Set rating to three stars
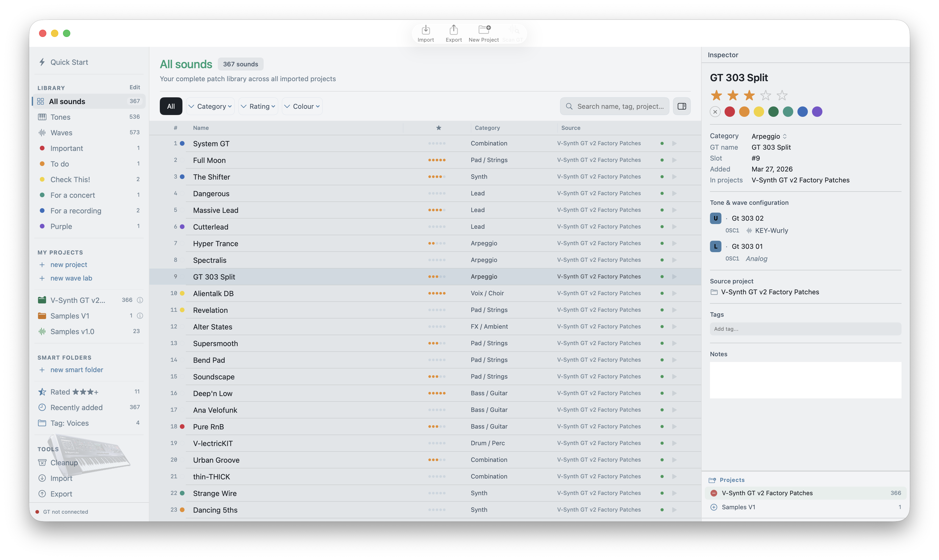This screenshot has height=560, width=939. 749,96
